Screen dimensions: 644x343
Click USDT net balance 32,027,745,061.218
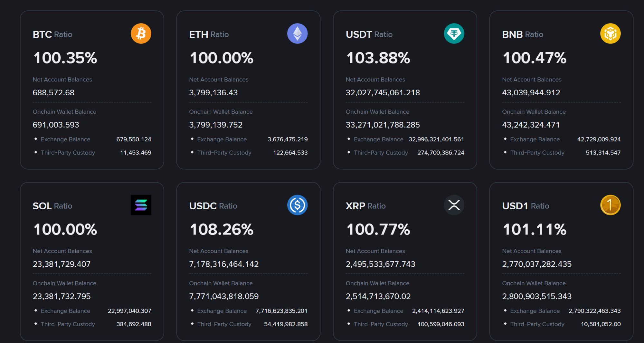pos(383,93)
